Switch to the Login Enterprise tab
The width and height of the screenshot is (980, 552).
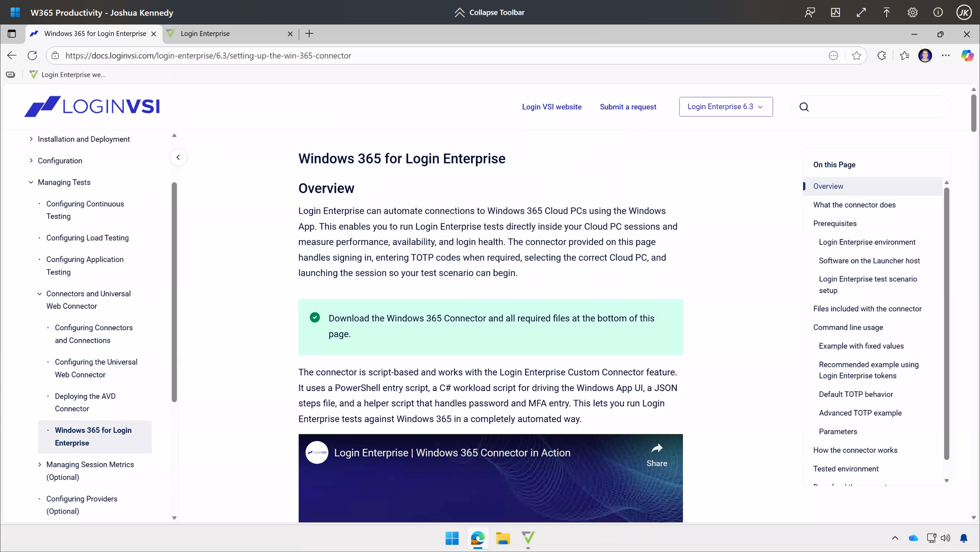[205, 34]
